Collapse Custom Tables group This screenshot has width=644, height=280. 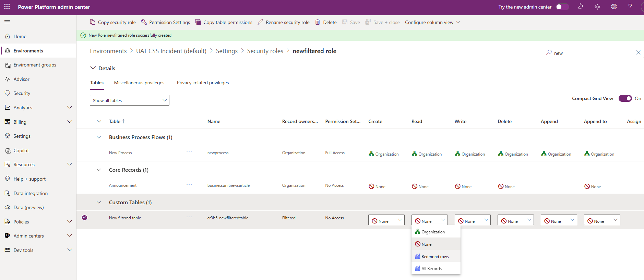tap(99, 202)
